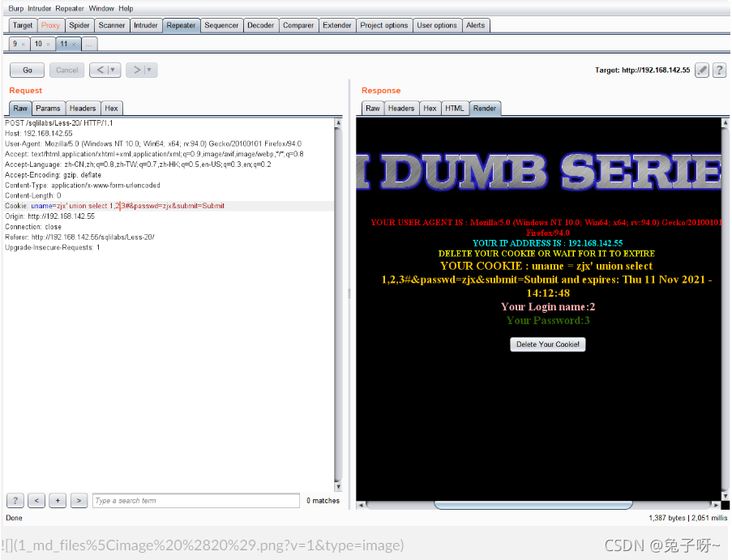Viewport: 732px width, 560px height.
Task: Switch to the Extender tab
Action: coord(336,25)
